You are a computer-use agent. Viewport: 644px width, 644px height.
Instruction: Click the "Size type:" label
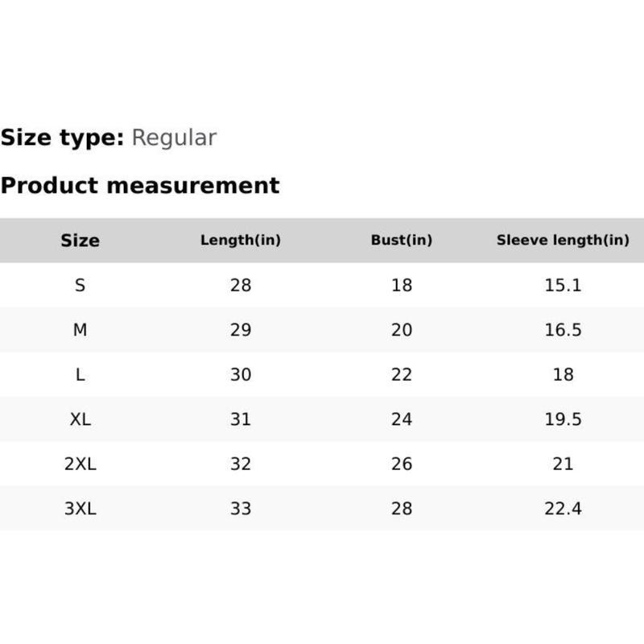[62, 138]
